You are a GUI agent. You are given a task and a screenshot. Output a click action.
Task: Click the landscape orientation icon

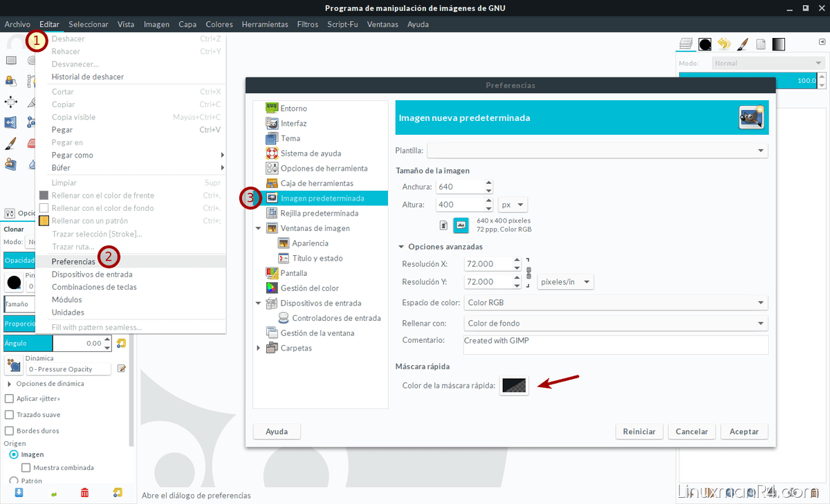[461, 225]
